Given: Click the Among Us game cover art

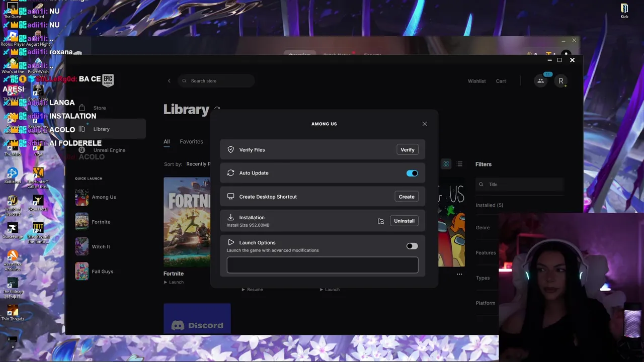Looking at the screenshot, I should [x=451, y=222].
